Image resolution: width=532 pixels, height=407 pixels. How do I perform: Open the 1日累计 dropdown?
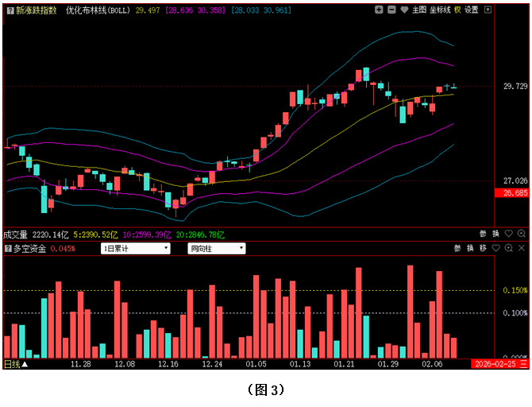click(136, 249)
